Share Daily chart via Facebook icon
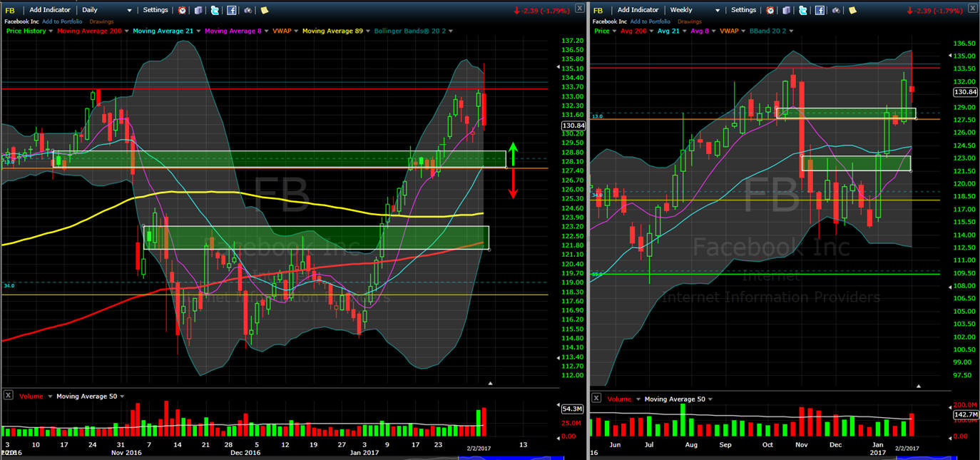The image size is (980, 460). [x=232, y=10]
